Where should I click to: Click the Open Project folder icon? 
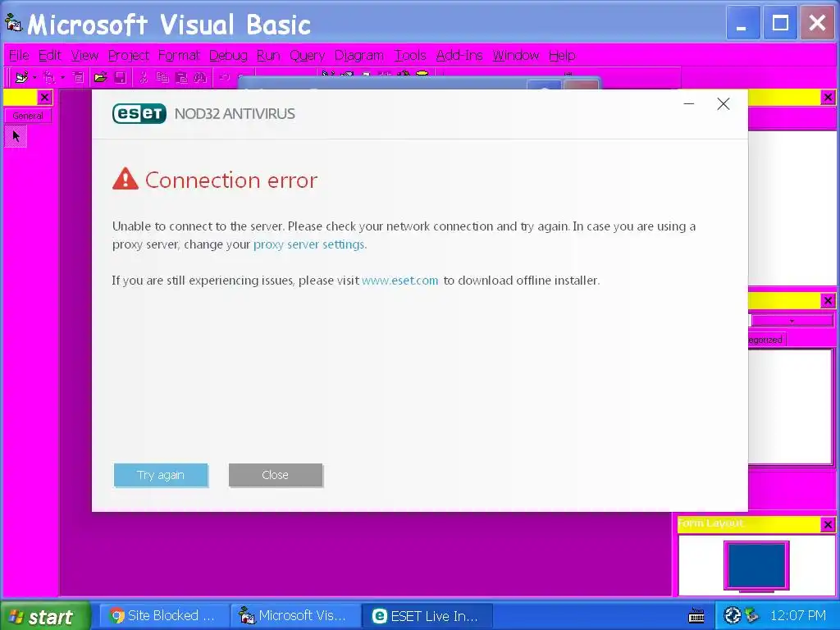click(100, 78)
